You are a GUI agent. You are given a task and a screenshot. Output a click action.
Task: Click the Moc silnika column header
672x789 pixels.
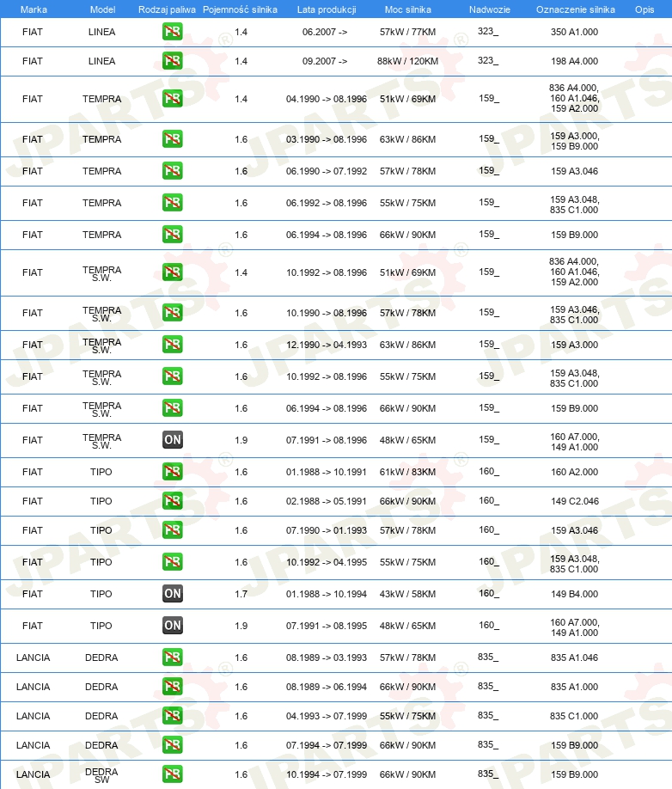[x=408, y=9]
